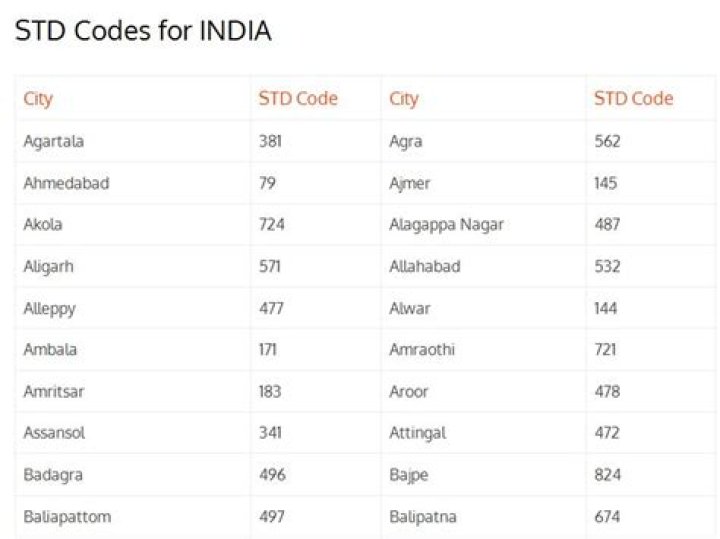Click the 'STD Codes for INDIA' heading
The height and width of the screenshot is (539, 720).
coord(143,31)
